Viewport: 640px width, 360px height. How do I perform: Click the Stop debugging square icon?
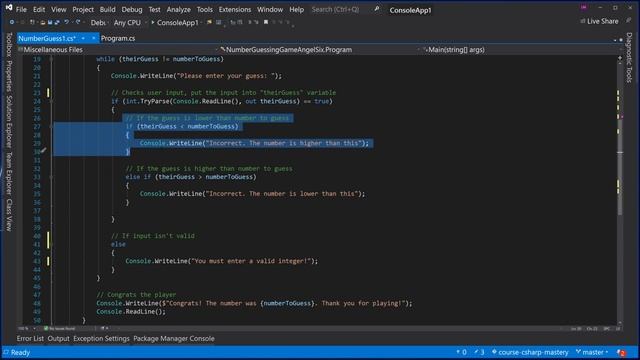click(266, 22)
